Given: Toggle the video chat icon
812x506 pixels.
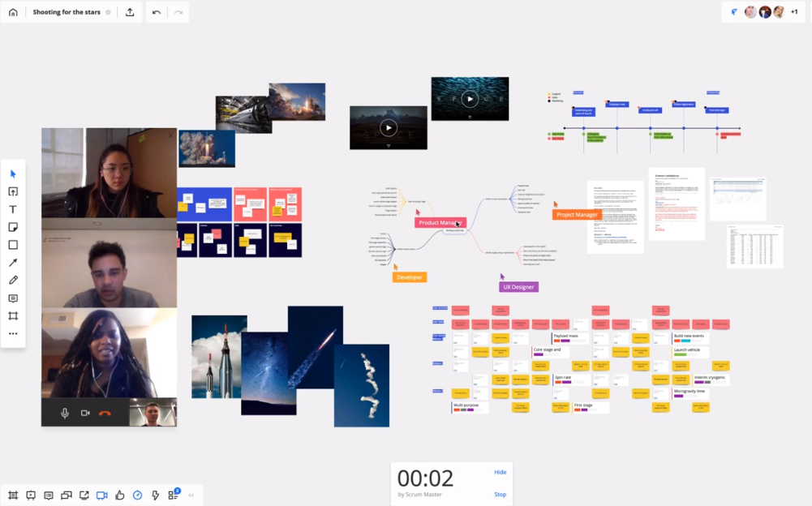Looking at the screenshot, I should 102,495.
